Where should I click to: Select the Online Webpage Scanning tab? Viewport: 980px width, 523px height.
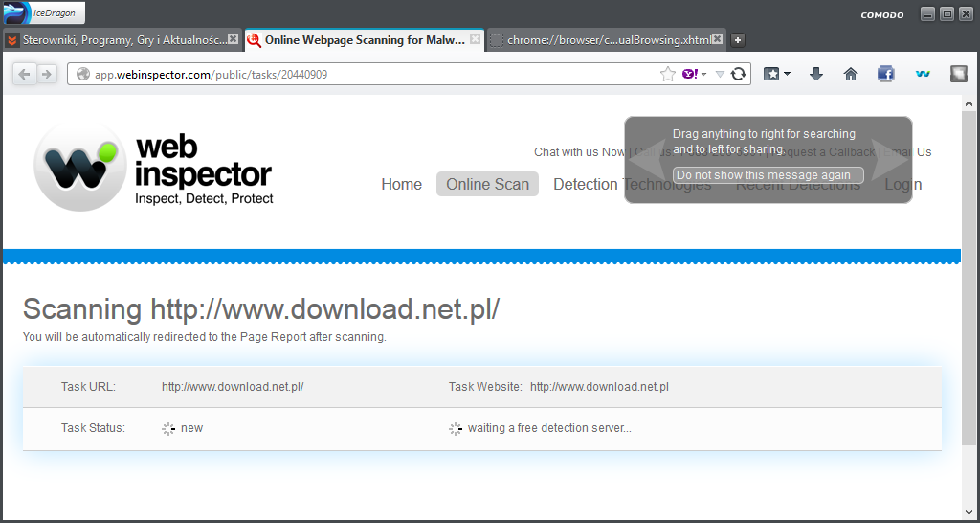click(365, 40)
